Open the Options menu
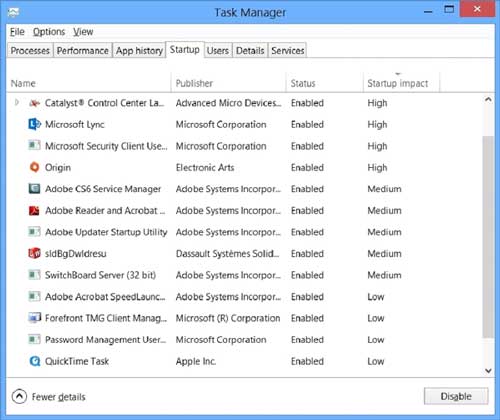This screenshot has width=500, height=420. coord(49,32)
